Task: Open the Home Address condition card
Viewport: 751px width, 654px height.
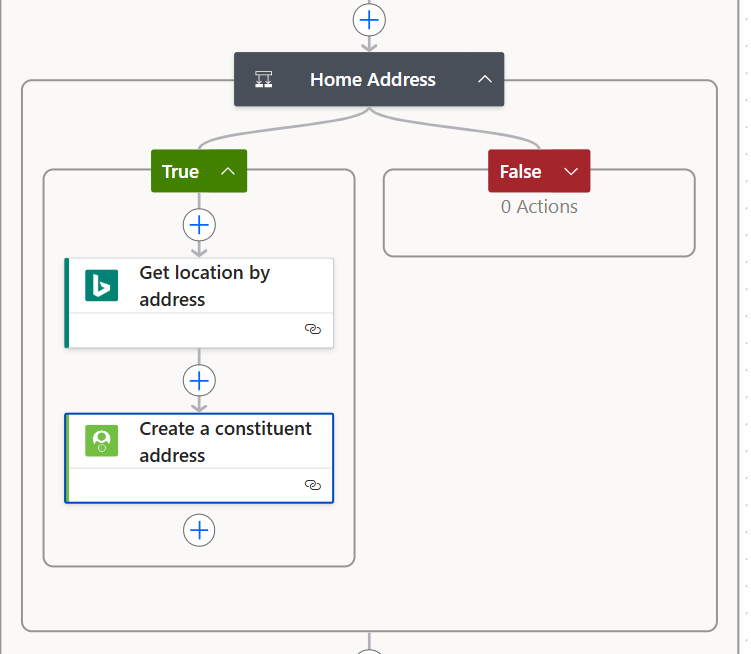Action: [369, 79]
